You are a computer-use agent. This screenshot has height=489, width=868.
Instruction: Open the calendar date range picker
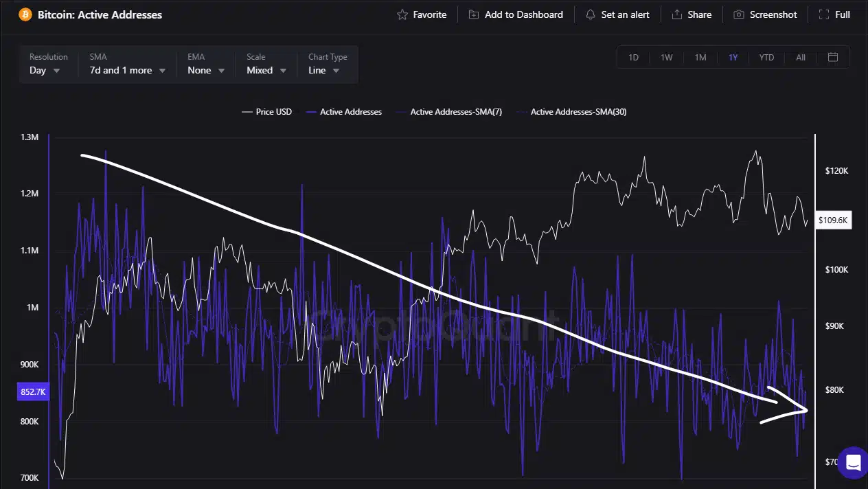pos(833,57)
